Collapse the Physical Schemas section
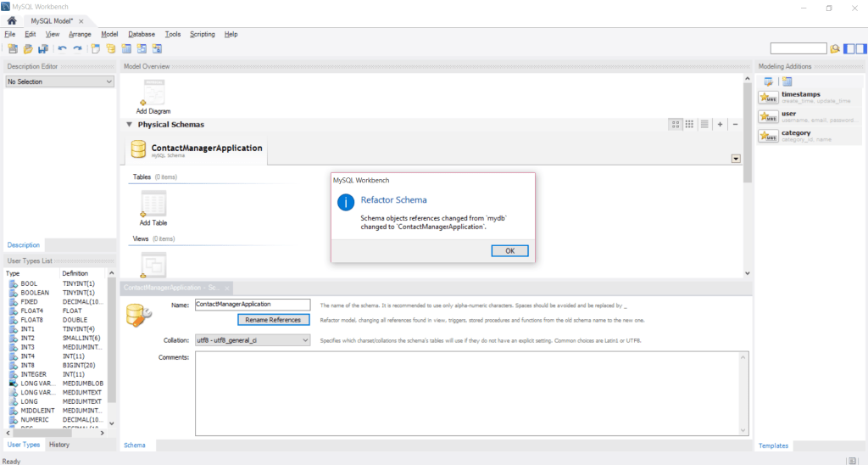This screenshot has width=868, height=465. pos(129,125)
